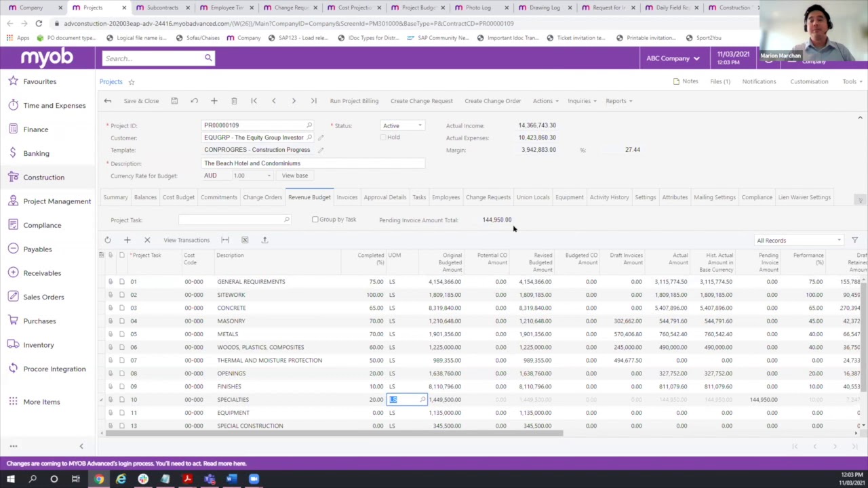Open the Change Requests tab
Image resolution: width=868 pixels, height=488 pixels.
(x=488, y=197)
